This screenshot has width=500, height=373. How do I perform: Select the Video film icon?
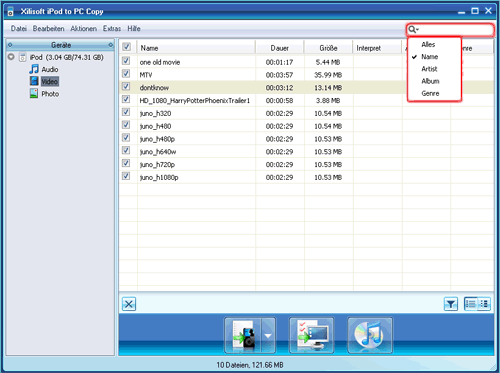point(34,81)
